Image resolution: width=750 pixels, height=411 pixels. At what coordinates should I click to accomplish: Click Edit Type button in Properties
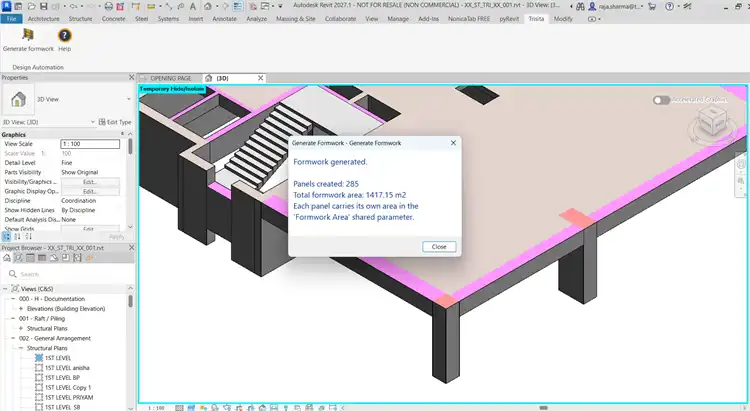click(x=115, y=122)
